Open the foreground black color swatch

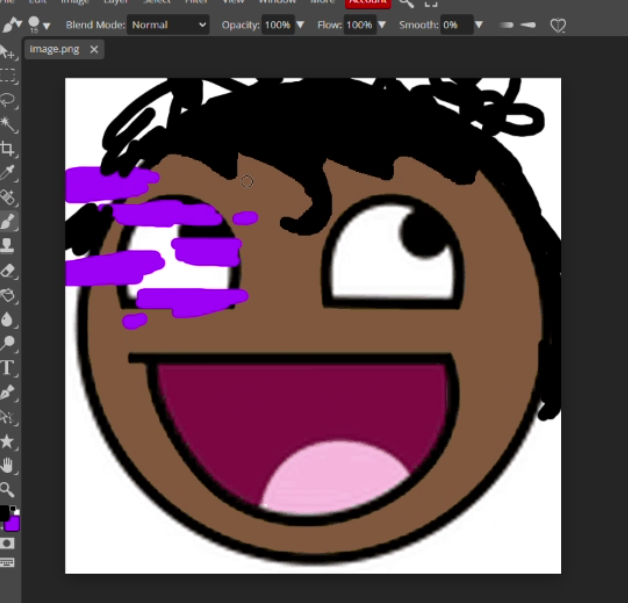point(4,513)
